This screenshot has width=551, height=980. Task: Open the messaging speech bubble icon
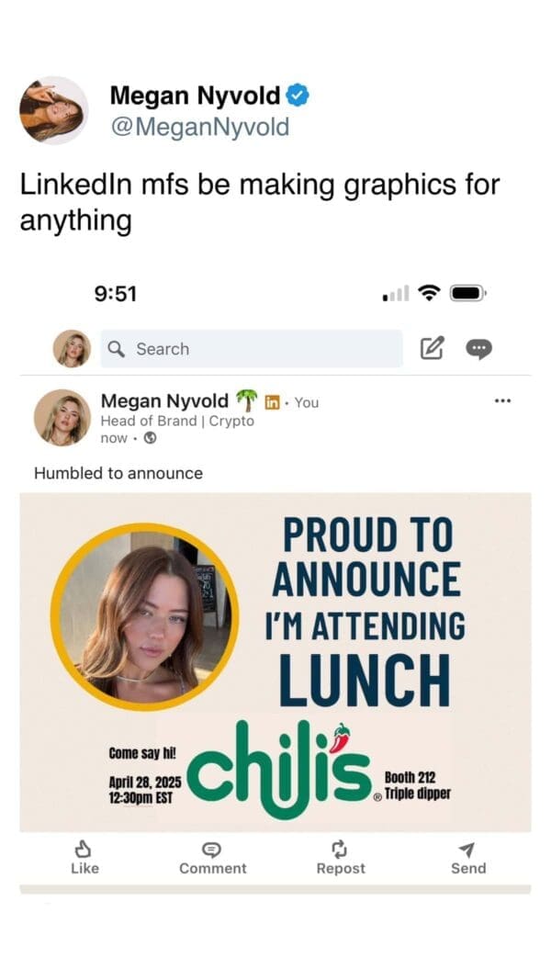pos(478,348)
